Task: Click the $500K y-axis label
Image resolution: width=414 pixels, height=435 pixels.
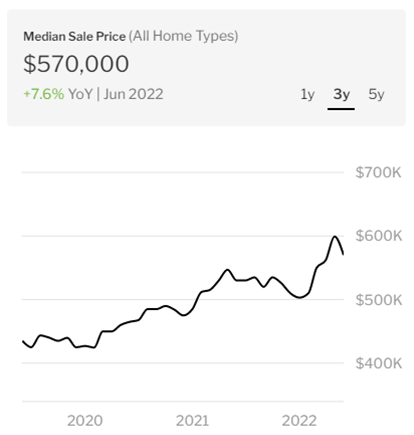Action: [x=379, y=300]
